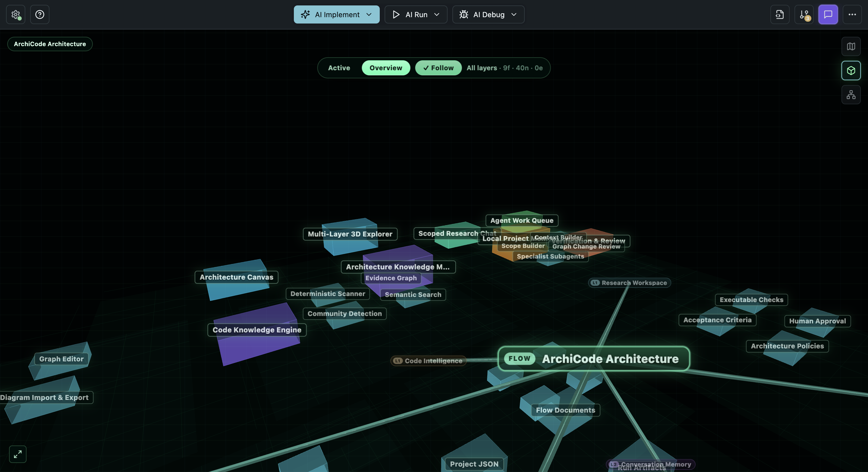
Task: Select the Multi-Layer 3D Explorer node
Action: pos(350,234)
